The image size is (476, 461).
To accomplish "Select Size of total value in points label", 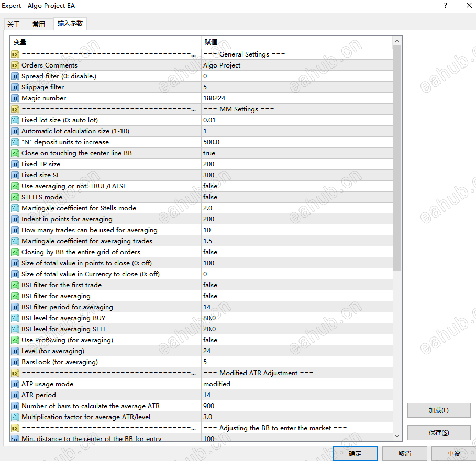I will coord(86,263).
